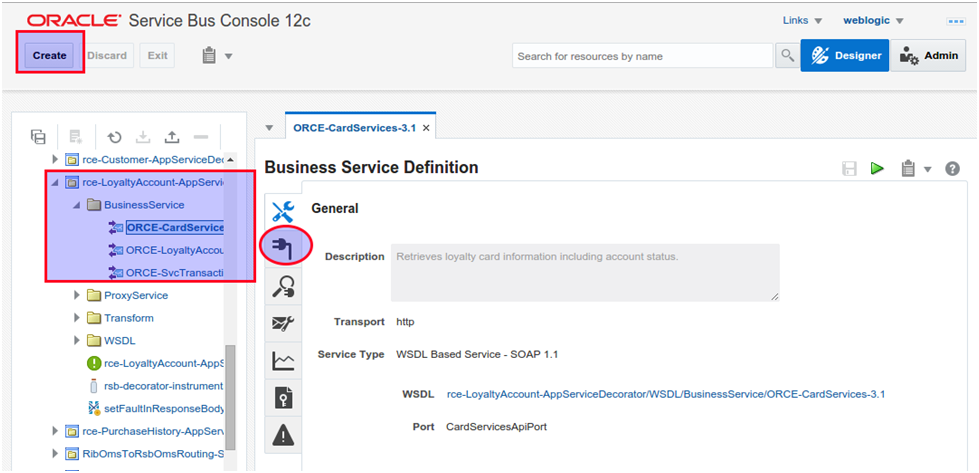Expand the rce-PurchaseHistory-AppServ project
Image resolution: width=979 pixels, height=473 pixels.
click(x=56, y=431)
